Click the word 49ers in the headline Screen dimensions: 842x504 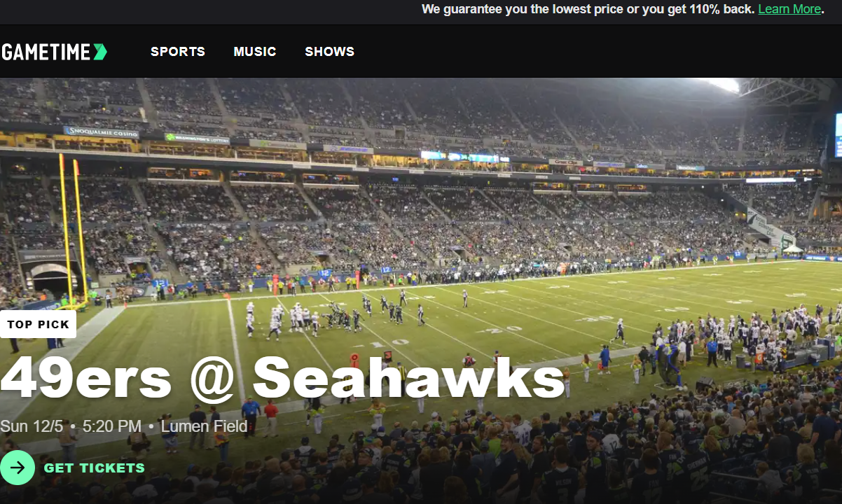(86, 378)
